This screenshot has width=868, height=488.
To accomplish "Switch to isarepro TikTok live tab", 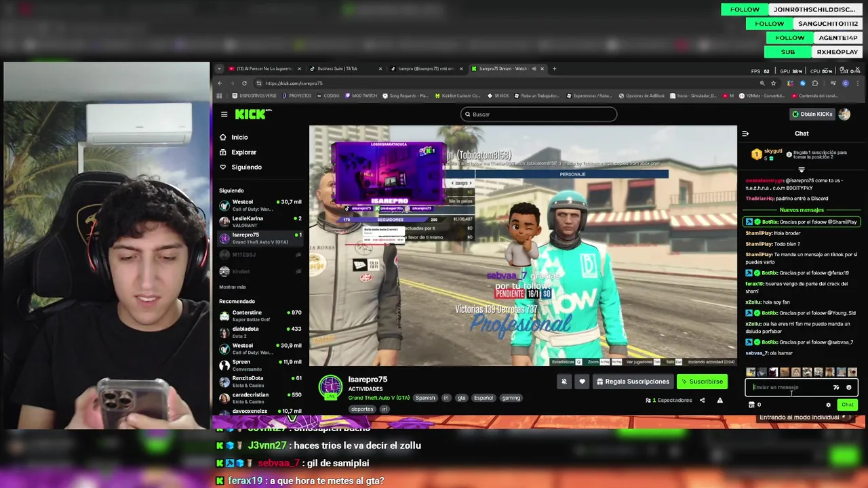I will [426, 68].
